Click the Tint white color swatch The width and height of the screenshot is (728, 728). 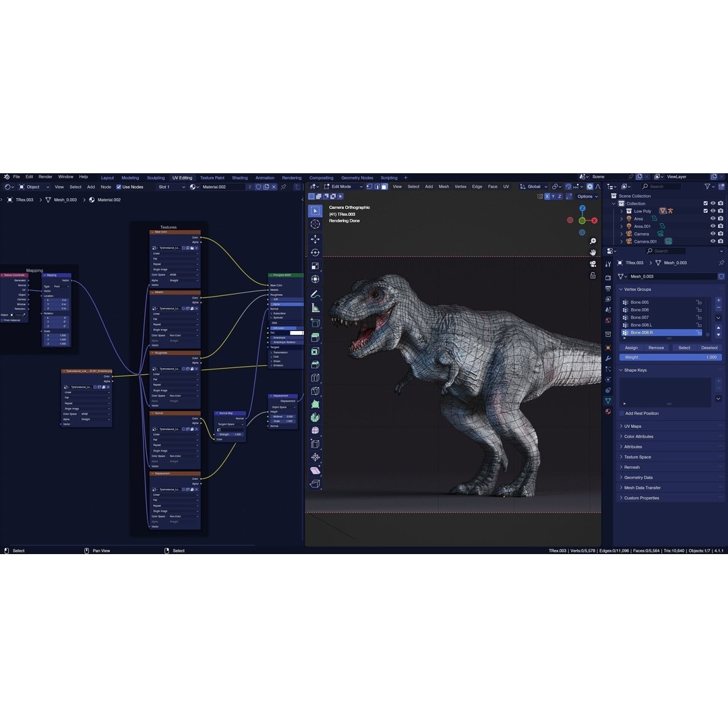point(297,333)
